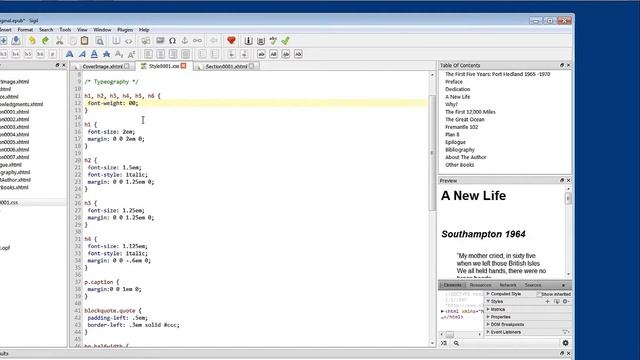640x360 pixels.
Task: Click the Paste clipboard icon
Action: pos(84,40)
